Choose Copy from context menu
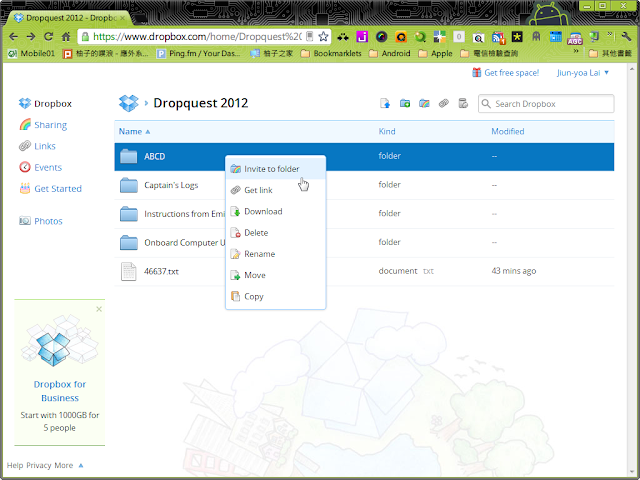Image resolution: width=640 pixels, height=480 pixels. (x=276, y=296)
